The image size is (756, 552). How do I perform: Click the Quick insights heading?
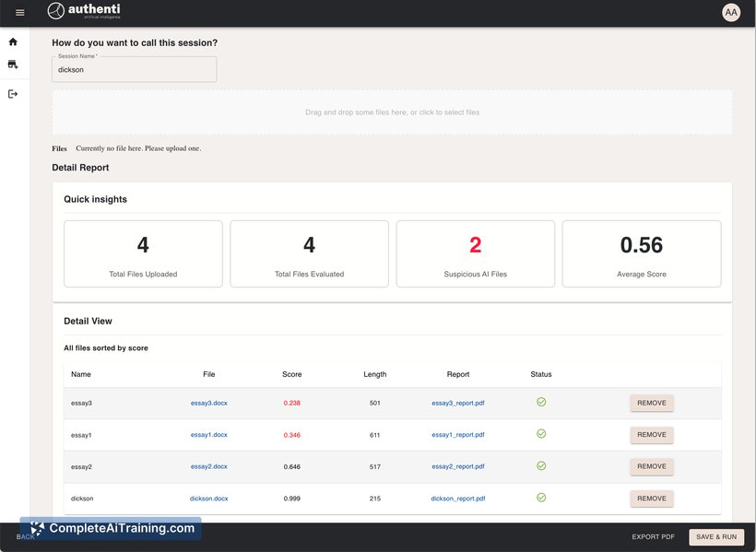[x=96, y=199]
